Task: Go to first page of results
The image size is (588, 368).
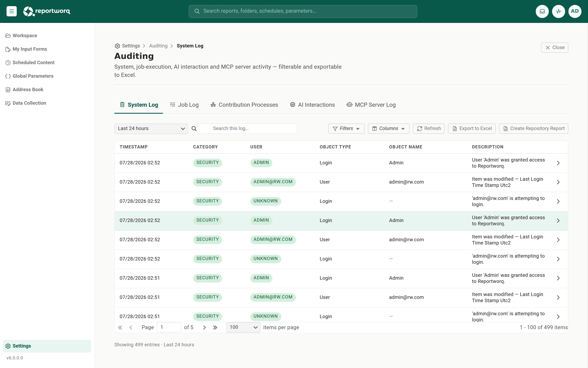Action: tap(120, 327)
